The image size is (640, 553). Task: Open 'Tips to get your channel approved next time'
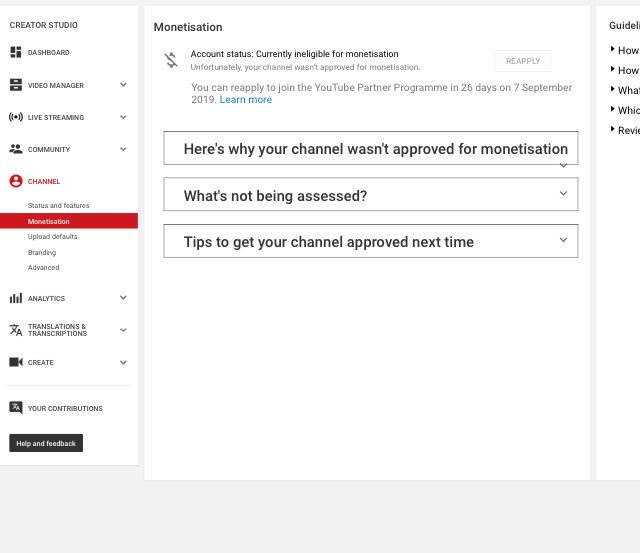point(329,242)
